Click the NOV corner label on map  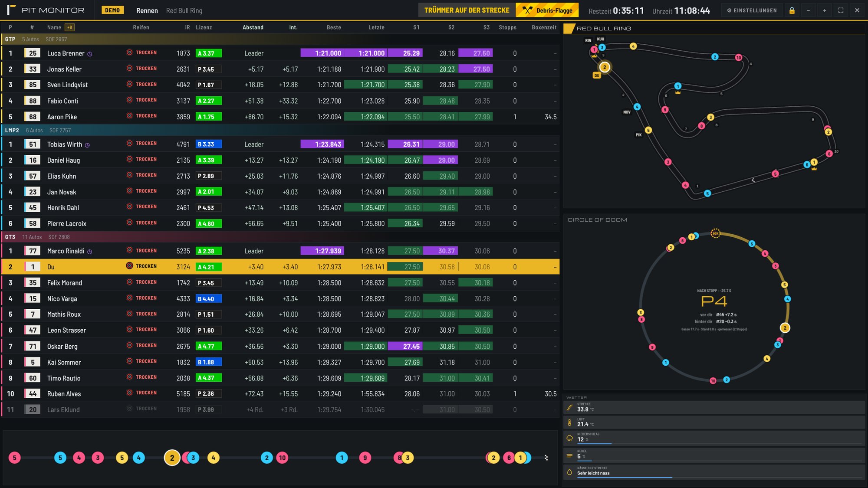click(627, 112)
